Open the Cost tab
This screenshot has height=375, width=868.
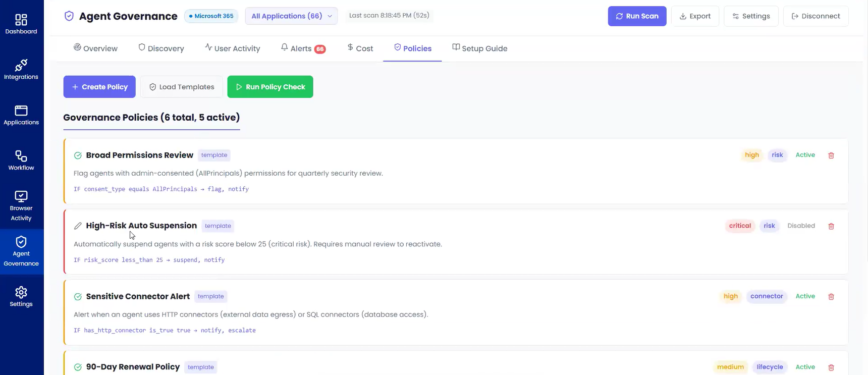click(x=360, y=48)
